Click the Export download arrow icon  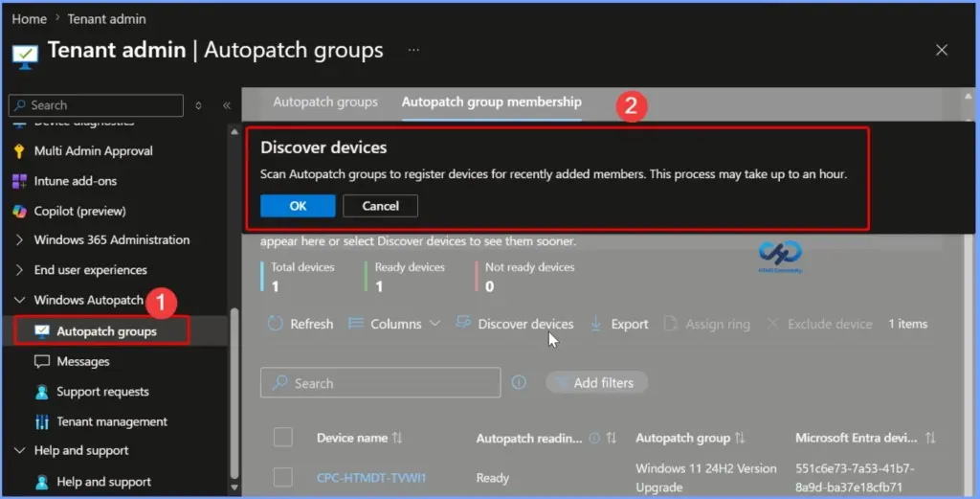pos(595,324)
